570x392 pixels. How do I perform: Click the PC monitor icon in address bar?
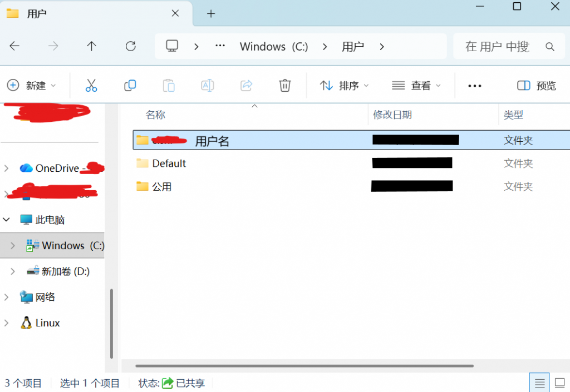(172, 46)
